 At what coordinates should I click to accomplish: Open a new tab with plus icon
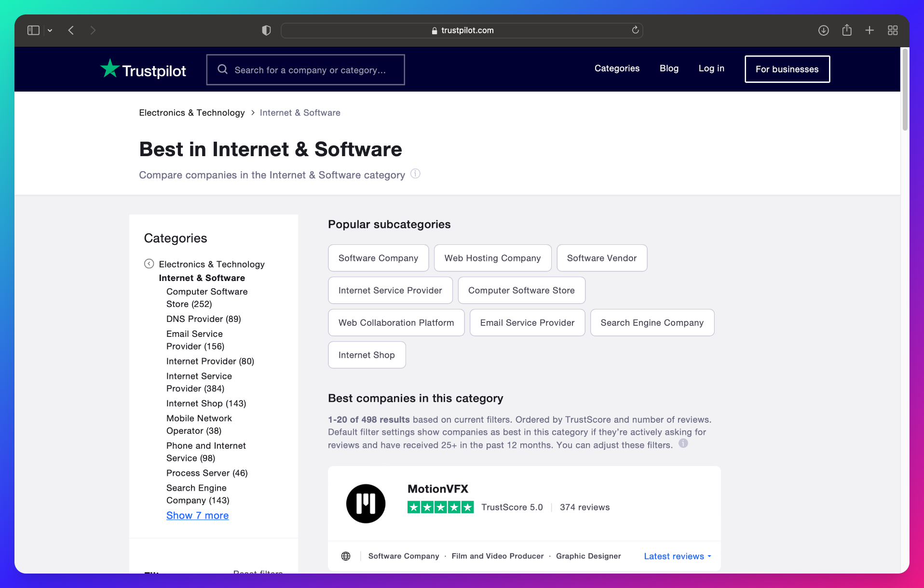869,30
